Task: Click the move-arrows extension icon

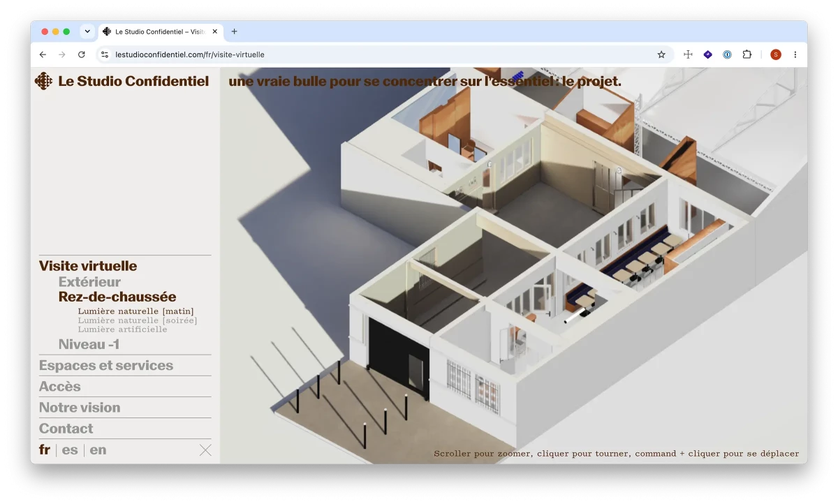Action: (x=688, y=54)
